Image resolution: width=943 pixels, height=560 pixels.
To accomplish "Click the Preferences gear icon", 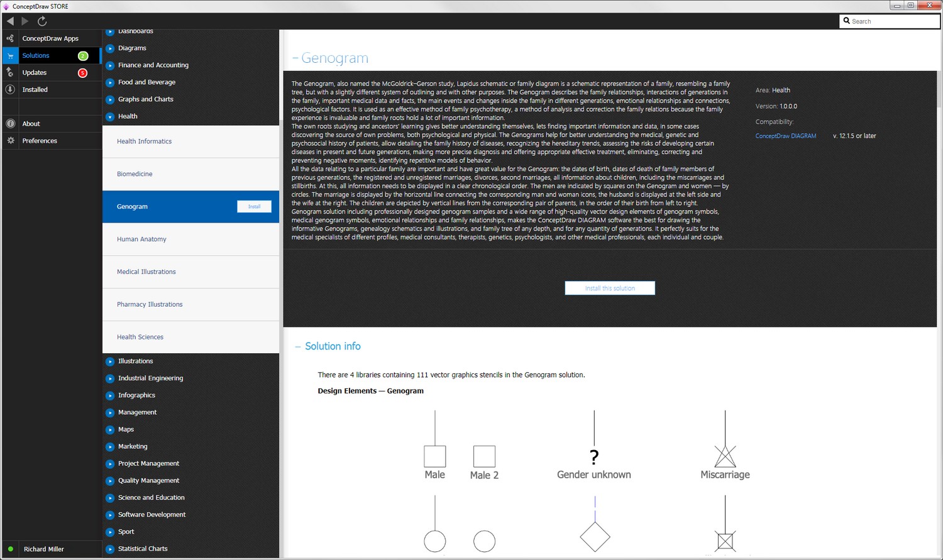I will click(10, 141).
